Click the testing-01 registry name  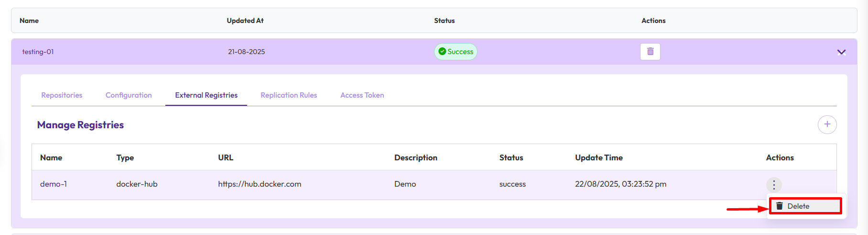pyautogui.click(x=38, y=52)
